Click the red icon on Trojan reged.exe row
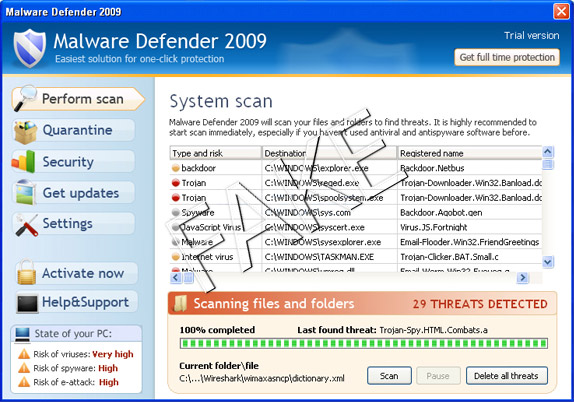This screenshot has height=402, width=574. coord(176,183)
